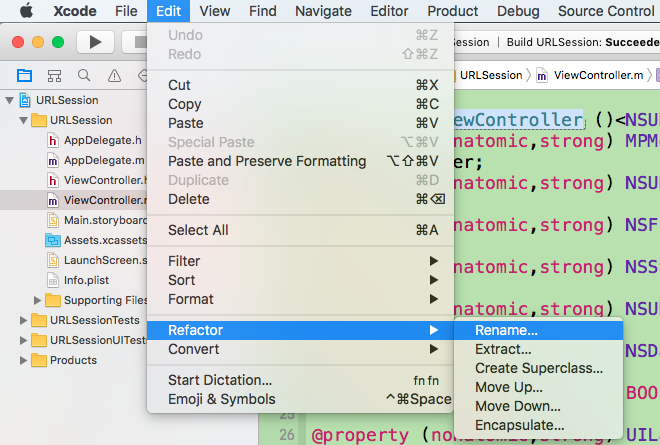The width and height of the screenshot is (660, 445).
Task: Open the Issue navigator warning icon
Action: tap(114, 76)
